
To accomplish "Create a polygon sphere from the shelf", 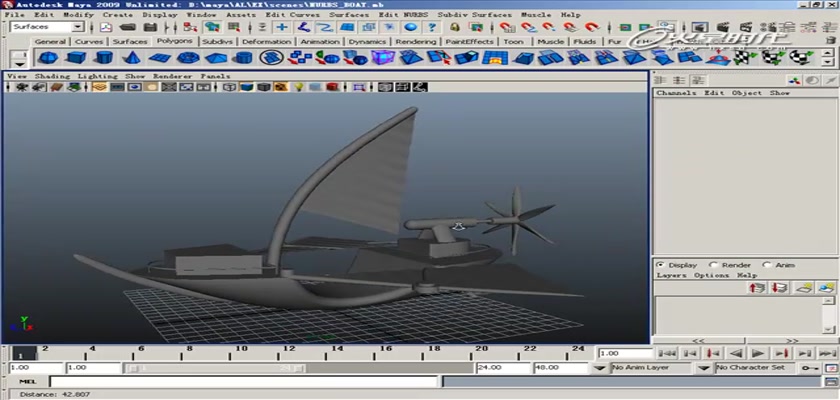I will point(47,57).
